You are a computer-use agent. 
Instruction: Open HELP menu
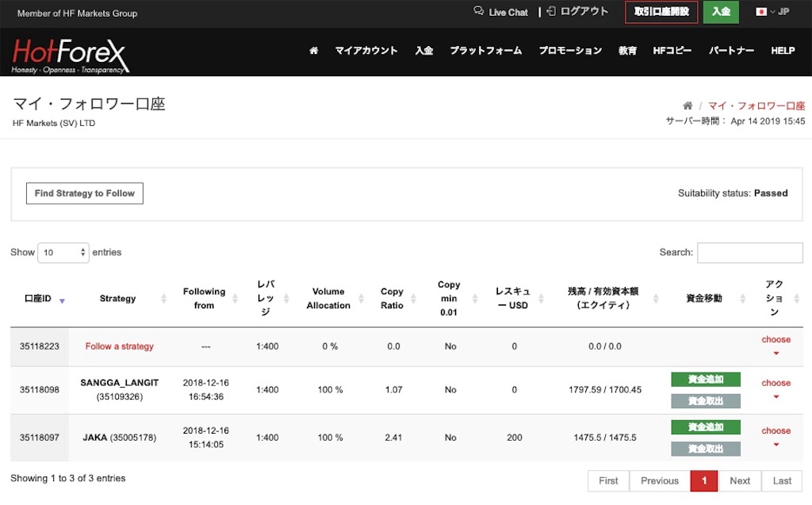tap(783, 50)
